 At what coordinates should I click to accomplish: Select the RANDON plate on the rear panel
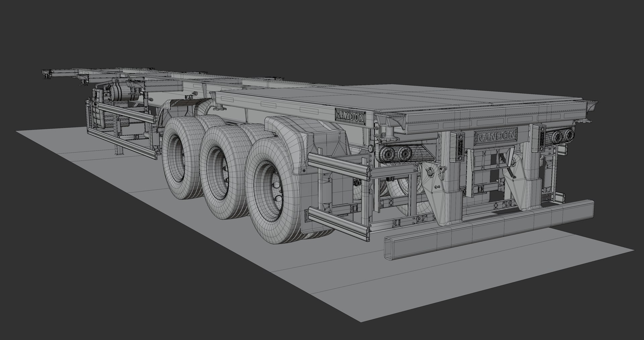496,136
